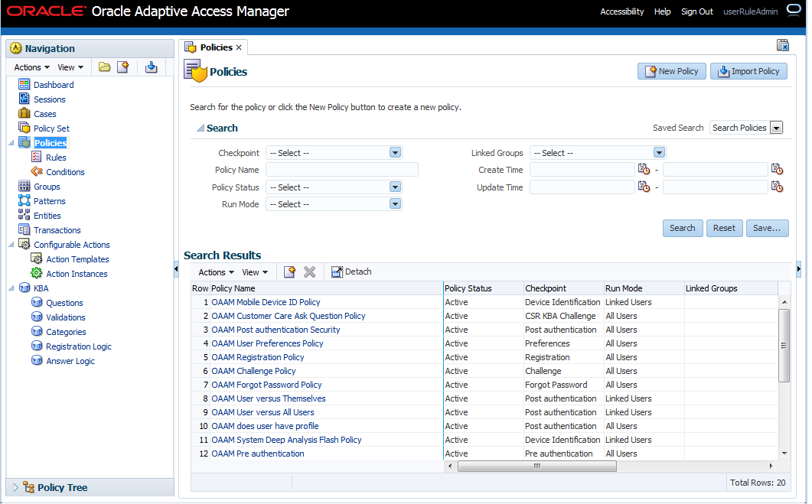Click the Categories icon under KBA
Screen dimensions: 812x504
click(36, 331)
